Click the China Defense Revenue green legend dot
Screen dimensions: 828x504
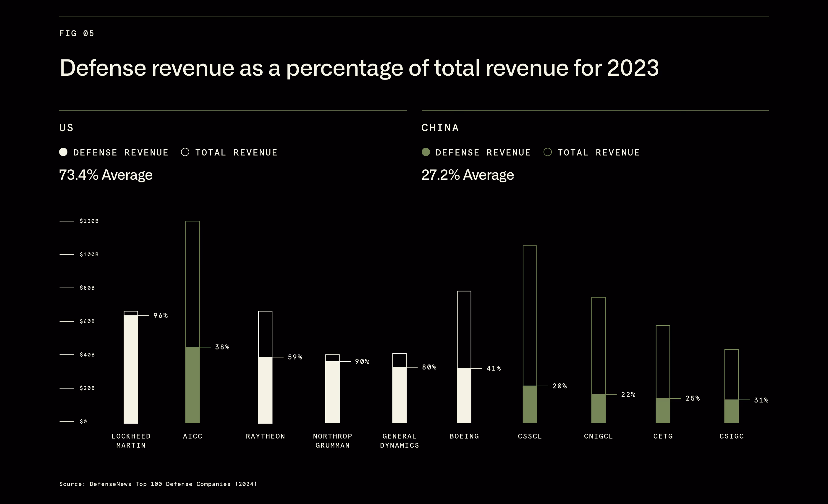pyautogui.click(x=426, y=152)
